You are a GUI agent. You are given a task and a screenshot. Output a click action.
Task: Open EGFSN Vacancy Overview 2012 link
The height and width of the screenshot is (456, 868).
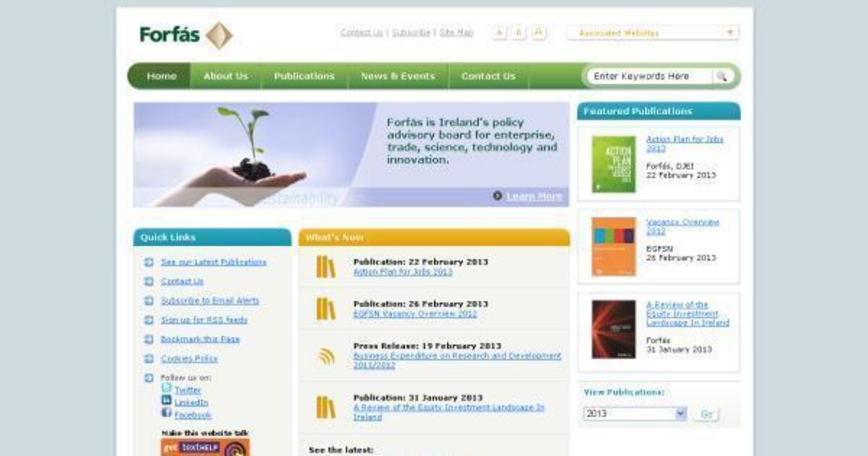click(415, 314)
